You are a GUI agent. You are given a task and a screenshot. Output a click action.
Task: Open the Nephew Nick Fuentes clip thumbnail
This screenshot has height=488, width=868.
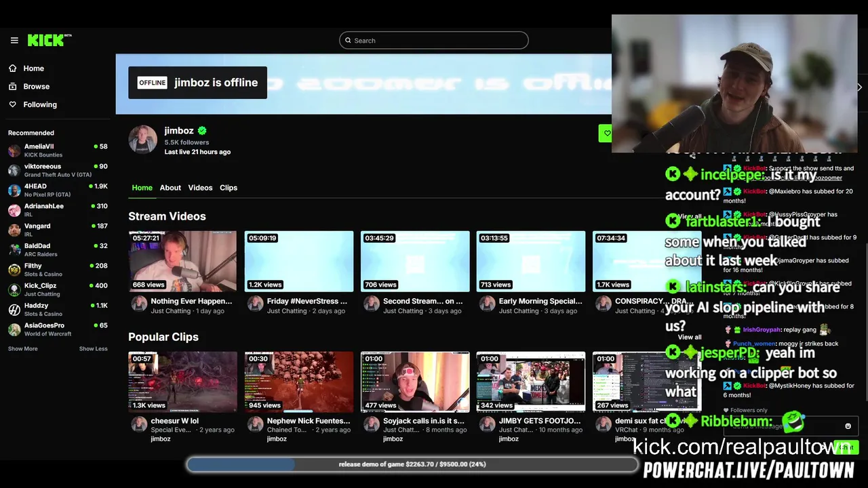pyautogui.click(x=299, y=382)
